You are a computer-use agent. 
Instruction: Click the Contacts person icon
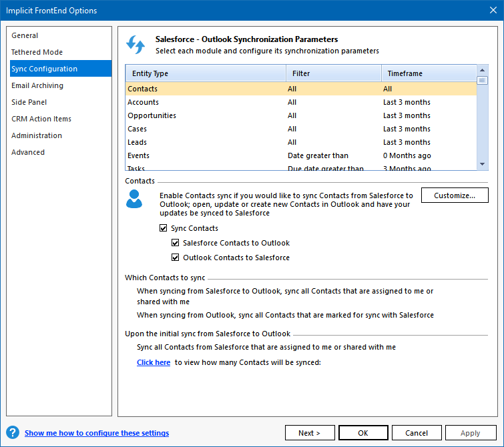point(134,199)
